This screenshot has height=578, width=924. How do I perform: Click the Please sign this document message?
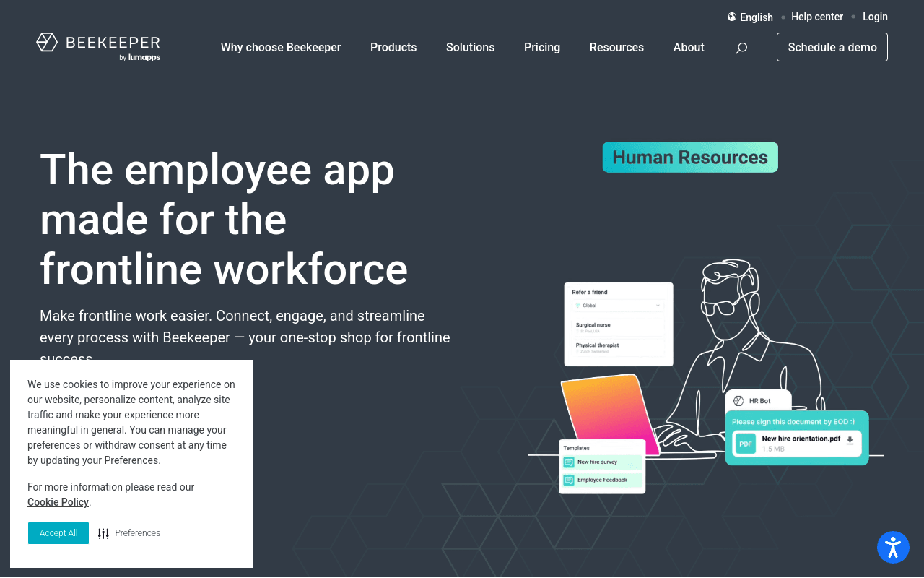(793, 422)
